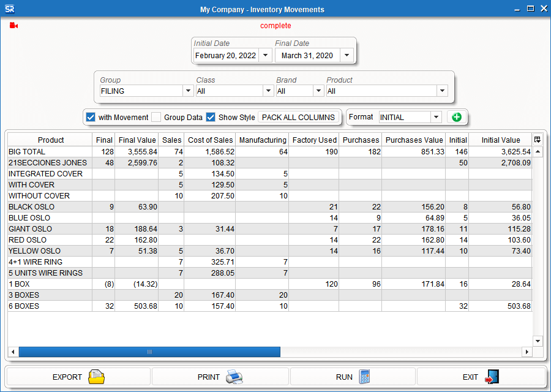
Task: Sort by the Initial column header
Action: tap(457, 140)
